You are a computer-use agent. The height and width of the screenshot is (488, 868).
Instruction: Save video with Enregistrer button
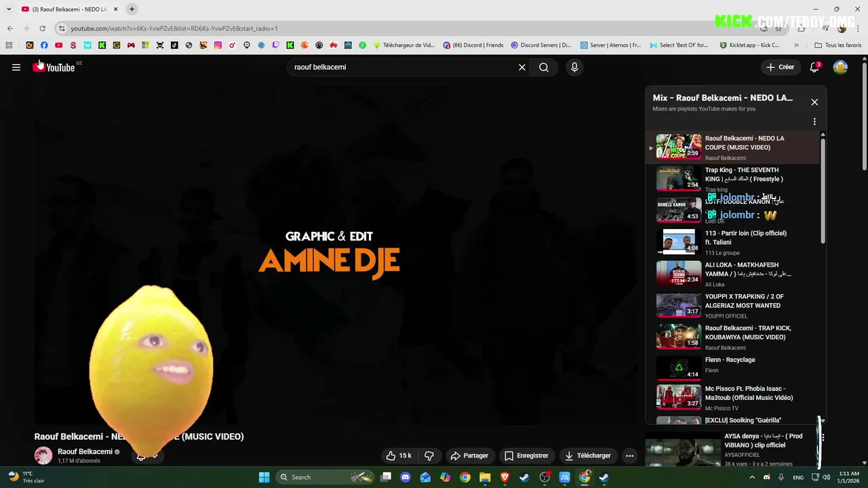click(526, 455)
